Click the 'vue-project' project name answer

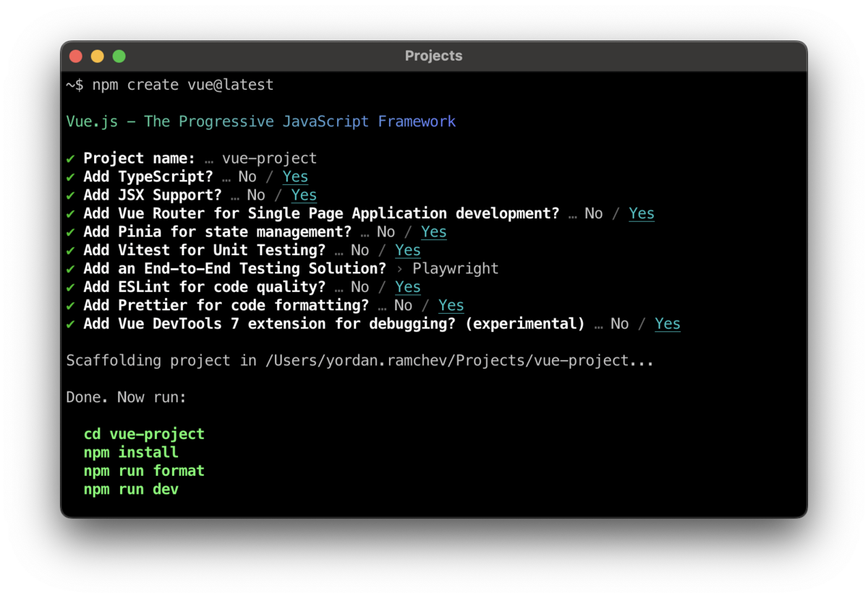pyautogui.click(x=269, y=158)
